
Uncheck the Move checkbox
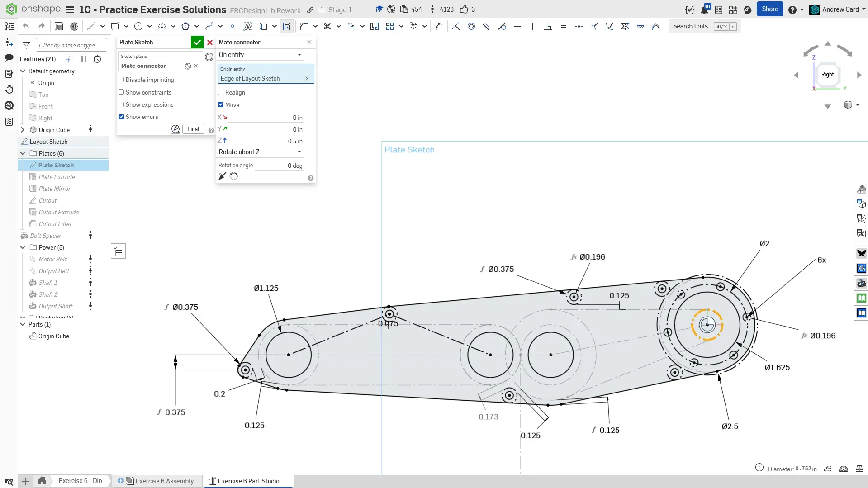coord(221,104)
